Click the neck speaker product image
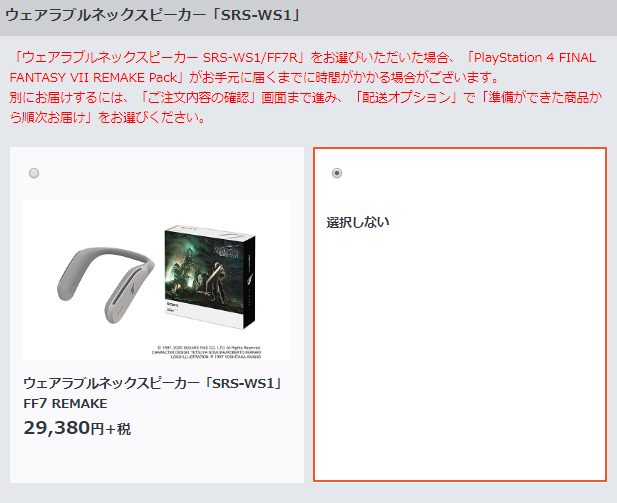617x503 pixels. click(157, 280)
